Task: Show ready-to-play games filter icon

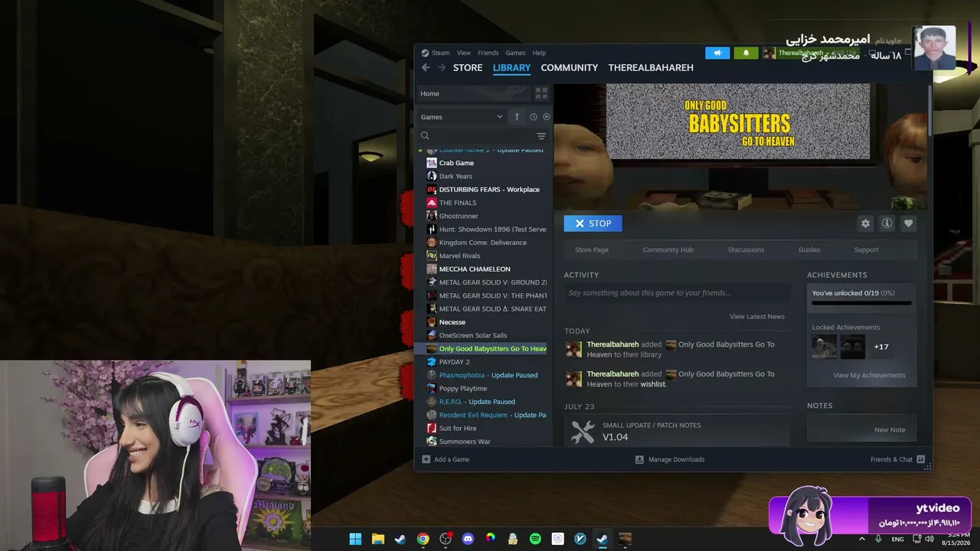Action: pyautogui.click(x=546, y=117)
